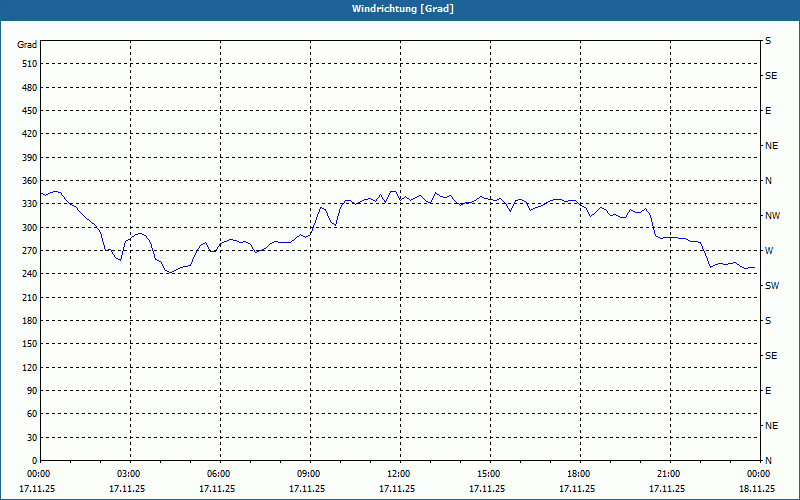Image resolution: width=800 pixels, height=500 pixels.
Task: Pick the 180 degree axis label
Action: [x=30, y=321]
